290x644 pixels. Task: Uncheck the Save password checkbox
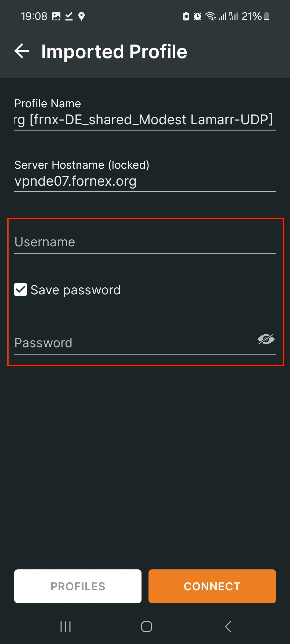click(21, 290)
